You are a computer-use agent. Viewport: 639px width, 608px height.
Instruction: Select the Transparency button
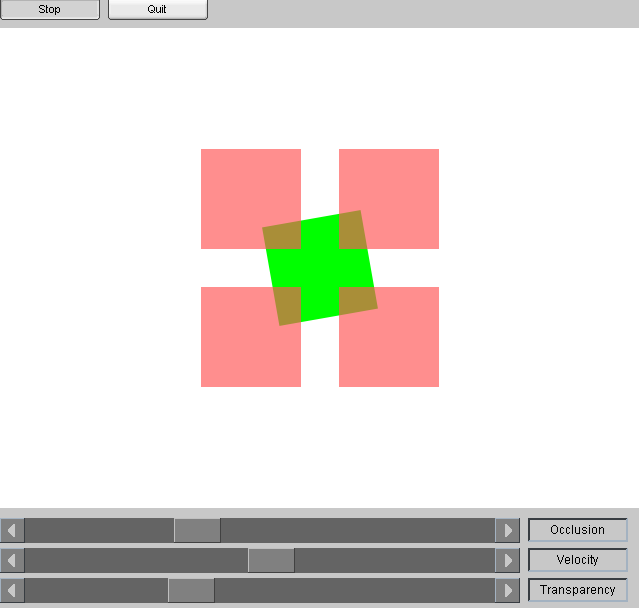pyautogui.click(x=577, y=590)
